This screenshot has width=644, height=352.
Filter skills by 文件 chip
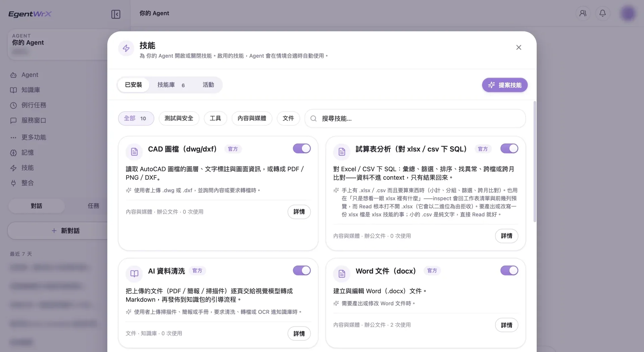[x=288, y=118]
